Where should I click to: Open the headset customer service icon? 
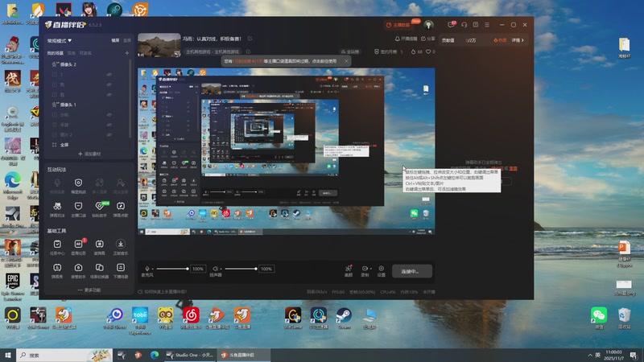click(464, 25)
